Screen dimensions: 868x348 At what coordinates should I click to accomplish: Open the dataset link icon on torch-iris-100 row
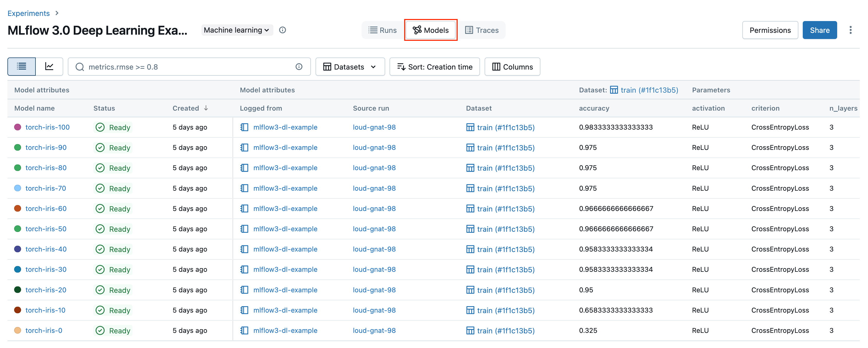[x=470, y=127]
